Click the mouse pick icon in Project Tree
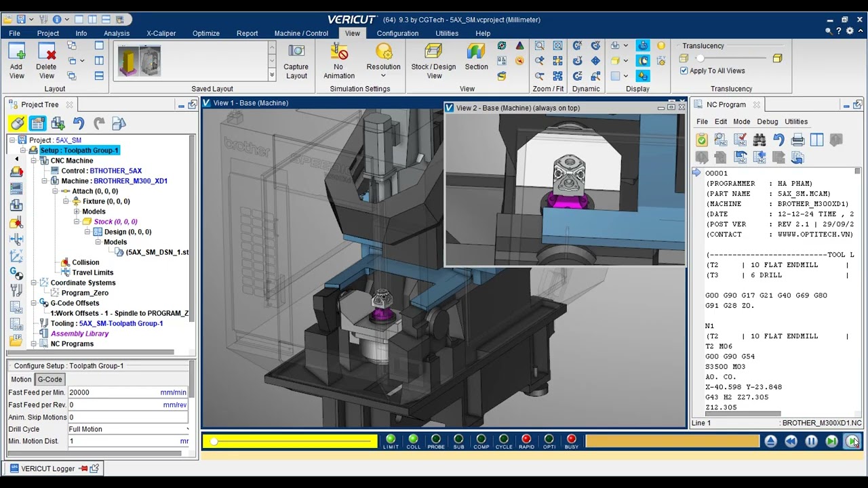 coord(18,123)
